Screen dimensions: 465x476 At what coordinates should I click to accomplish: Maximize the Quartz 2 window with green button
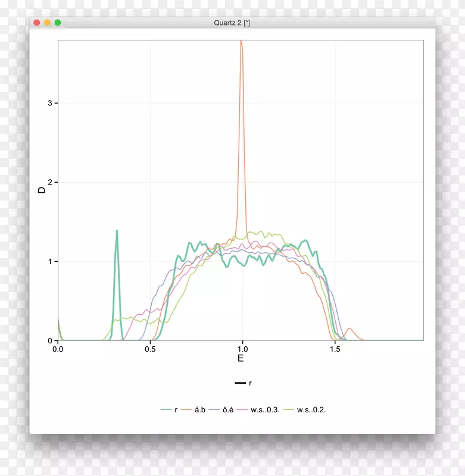click(58, 23)
